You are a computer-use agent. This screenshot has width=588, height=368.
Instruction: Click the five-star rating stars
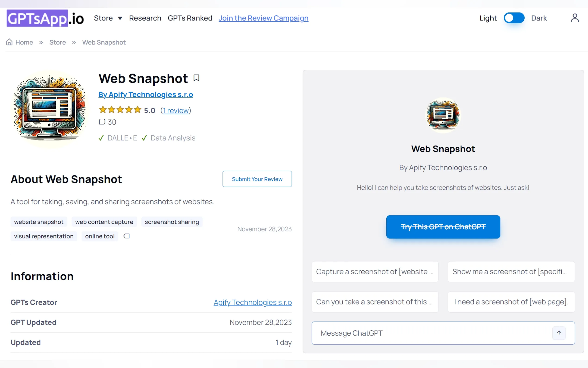click(120, 110)
